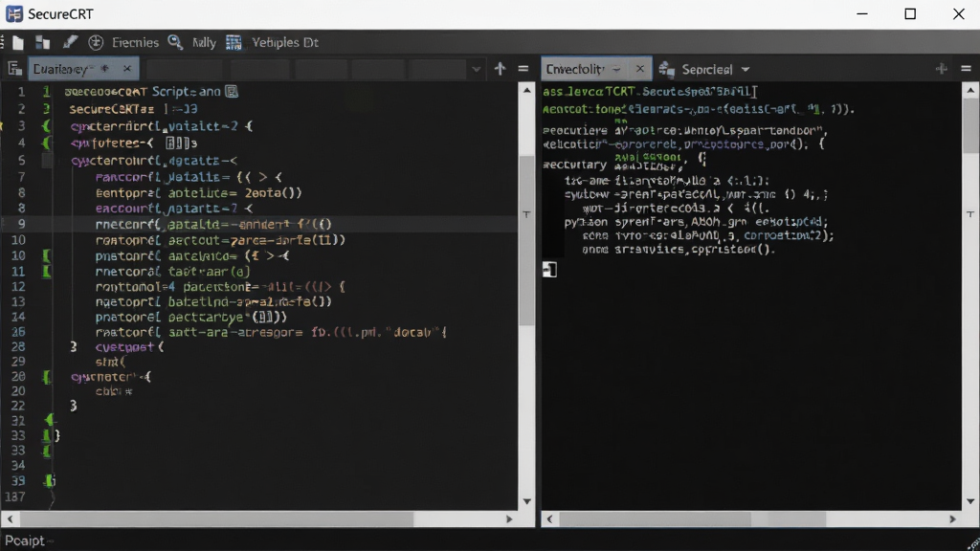Viewport: 980px width, 551px height.
Task: Click the 'cyetpost {' code line
Action: pyautogui.click(x=129, y=346)
